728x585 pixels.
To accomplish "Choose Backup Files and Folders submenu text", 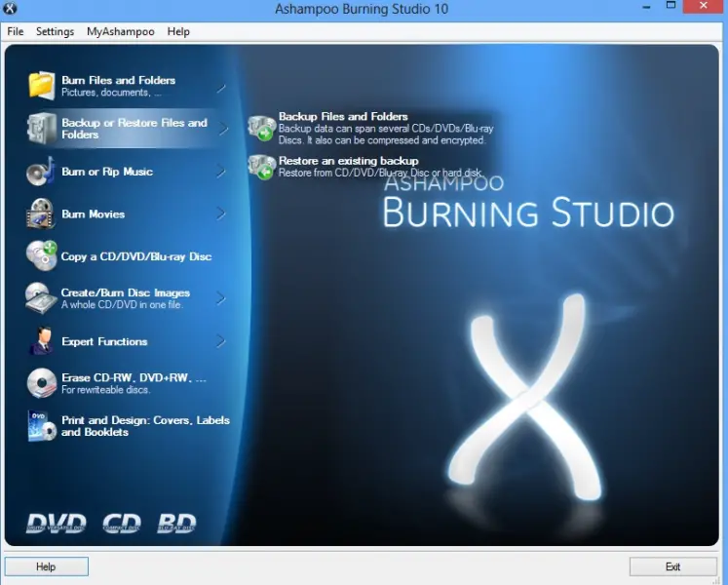I will coord(343,116).
